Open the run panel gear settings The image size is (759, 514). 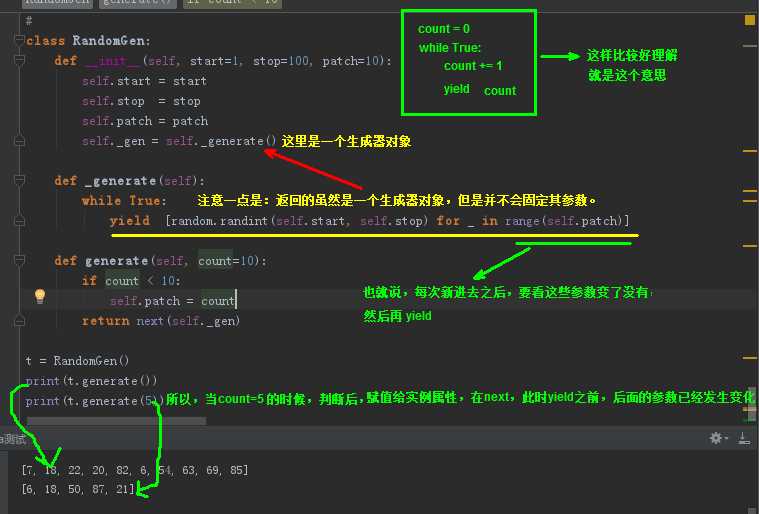click(x=718, y=438)
